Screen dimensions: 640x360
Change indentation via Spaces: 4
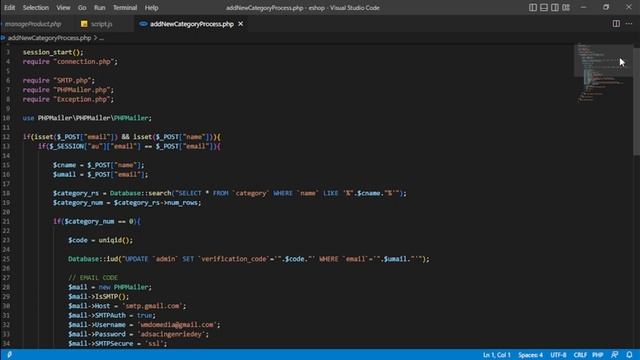point(531,355)
